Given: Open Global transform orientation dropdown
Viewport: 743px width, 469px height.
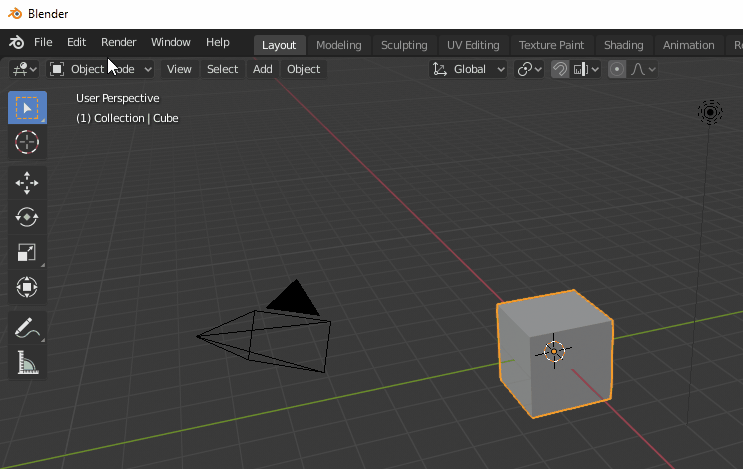Looking at the screenshot, I should (468, 69).
